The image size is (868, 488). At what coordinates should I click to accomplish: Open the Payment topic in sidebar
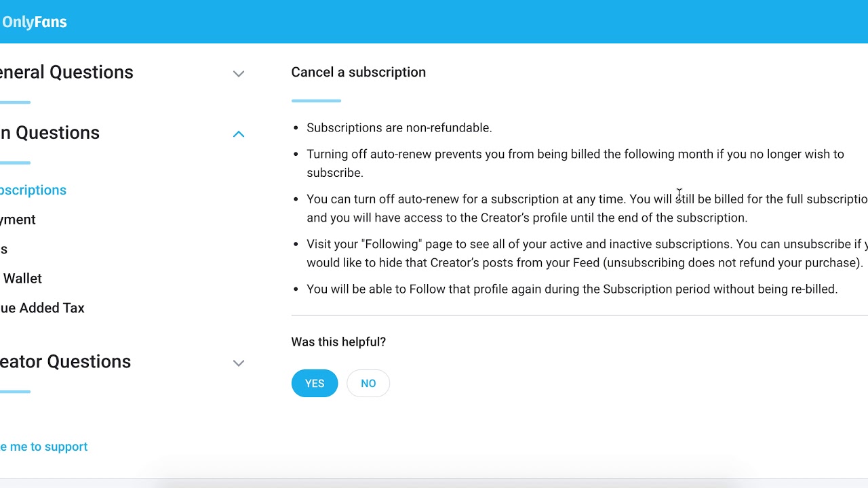pos(18,220)
